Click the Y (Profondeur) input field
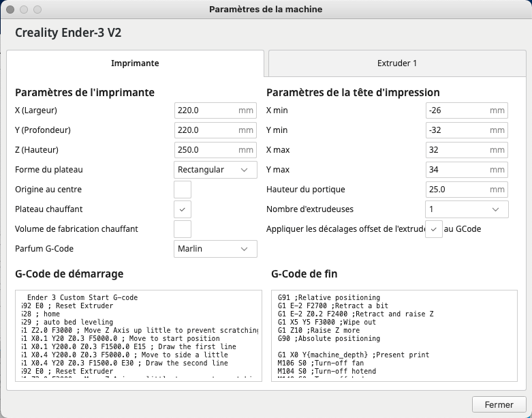 215,130
